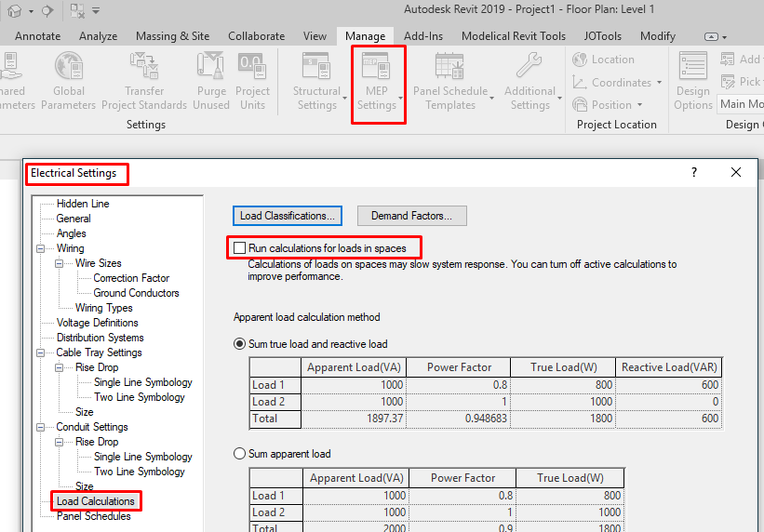Open Main Model design option dropdown
The height and width of the screenshot is (532, 764).
pos(740,104)
